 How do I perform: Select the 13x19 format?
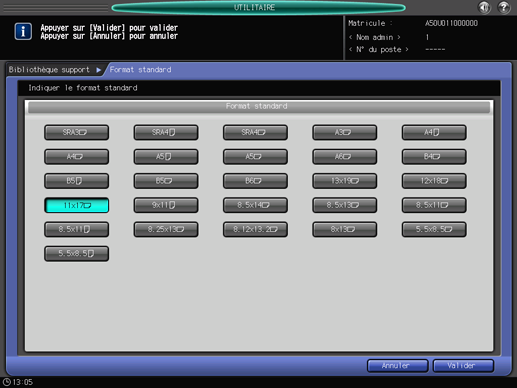tap(344, 181)
